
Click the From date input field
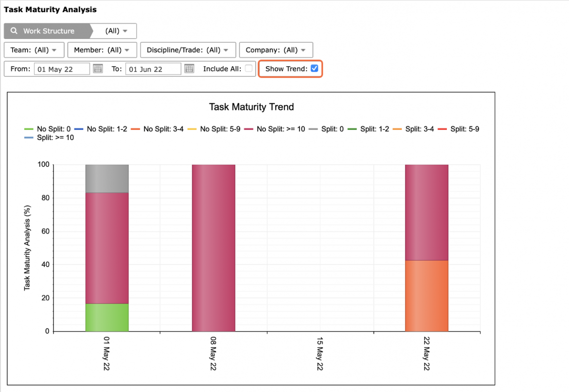coord(62,69)
